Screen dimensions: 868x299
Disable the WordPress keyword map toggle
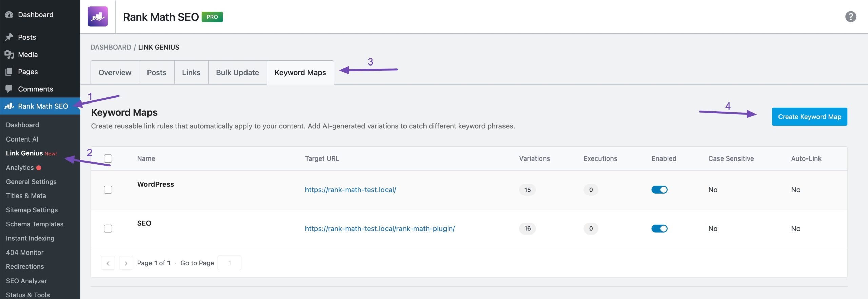(659, 190)
